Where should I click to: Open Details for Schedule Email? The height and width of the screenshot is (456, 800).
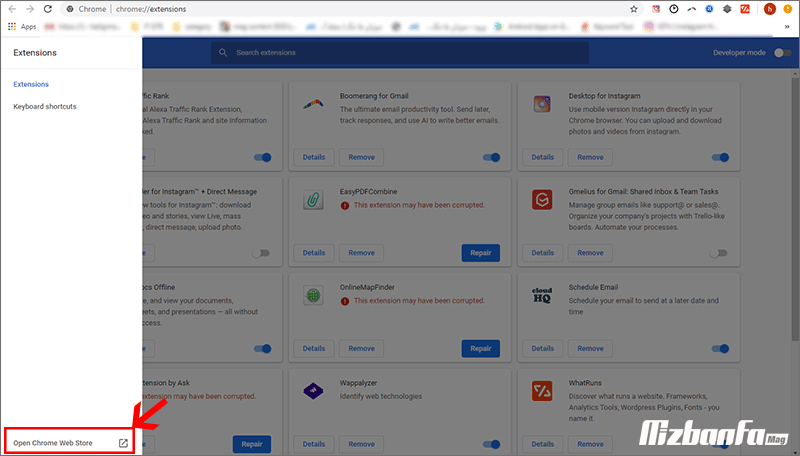point(542,348)
